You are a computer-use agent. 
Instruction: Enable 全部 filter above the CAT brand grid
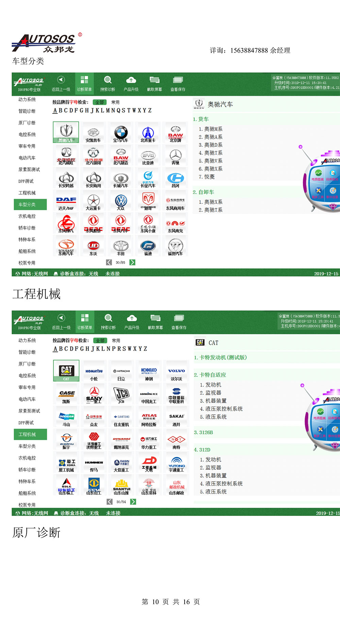point(100,340)
